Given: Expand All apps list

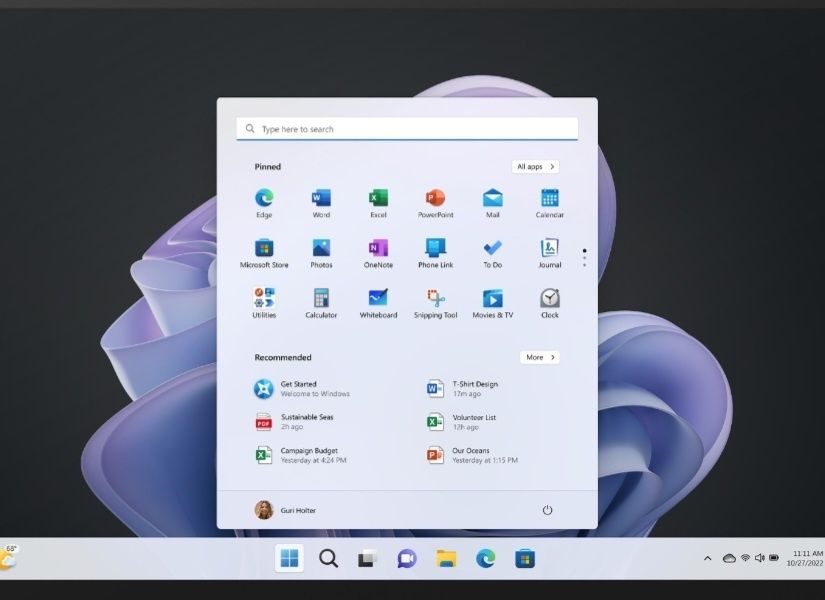Looking at the screenshot, I should tap(535, 166).
